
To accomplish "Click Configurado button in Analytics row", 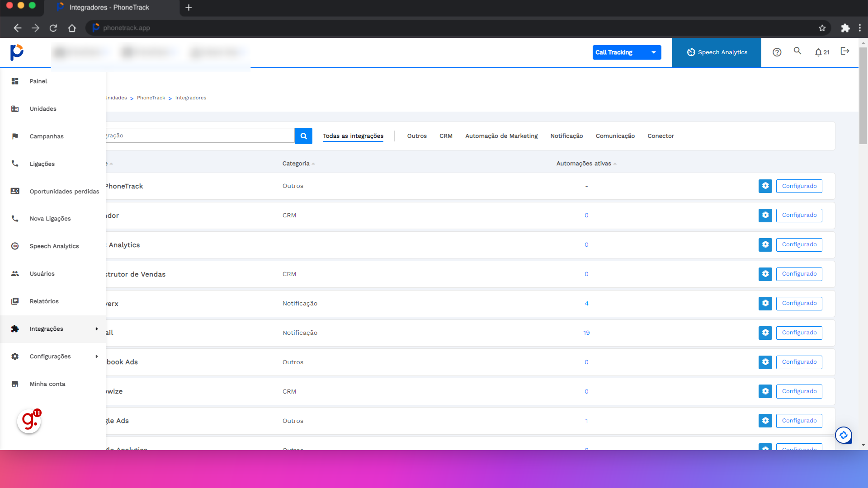I will coord(799,245).
